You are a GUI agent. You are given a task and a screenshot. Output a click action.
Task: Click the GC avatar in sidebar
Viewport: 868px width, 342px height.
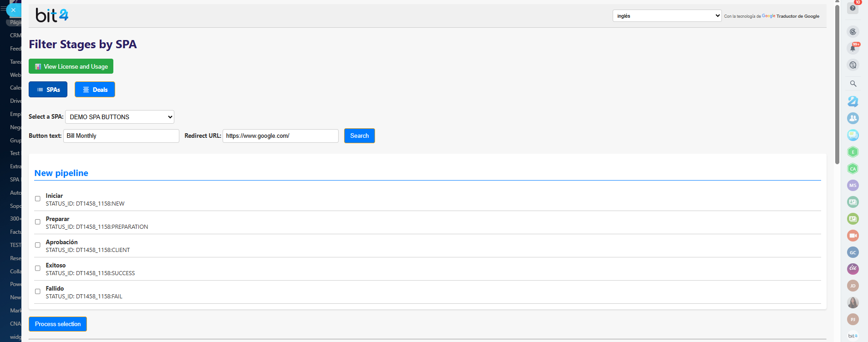(x=853, y=252)
